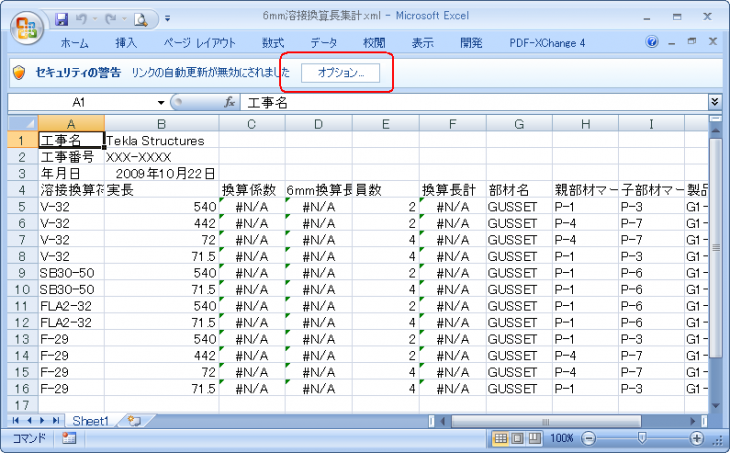This screenshot has height=453, width=730.
Task: Click the insert function fx icon
Action: click(x=229, y=102)
